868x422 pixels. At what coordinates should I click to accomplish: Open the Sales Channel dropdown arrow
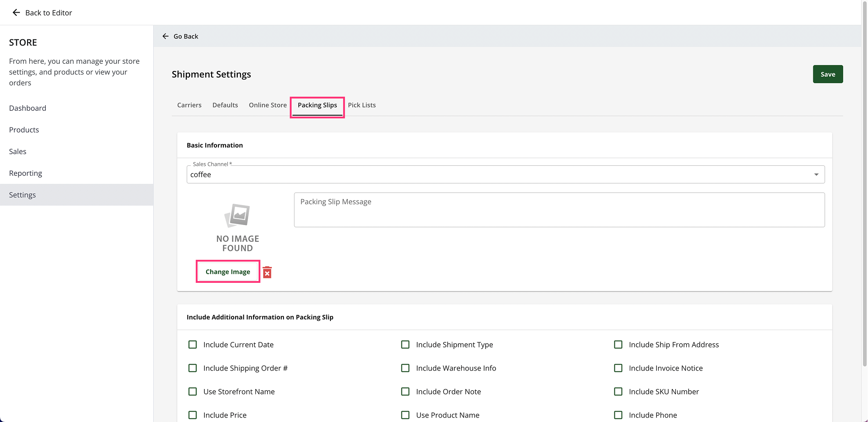click(816, 175)
